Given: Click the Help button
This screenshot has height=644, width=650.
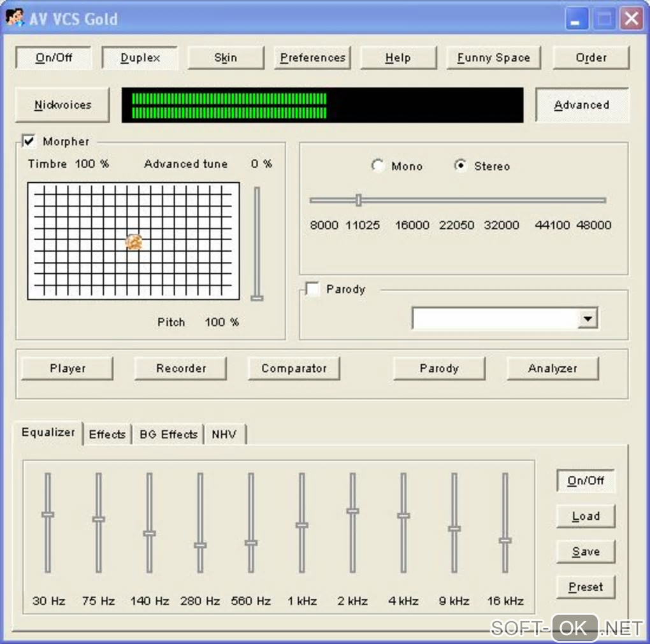Looking at the screenshot, I should point(398,57).
